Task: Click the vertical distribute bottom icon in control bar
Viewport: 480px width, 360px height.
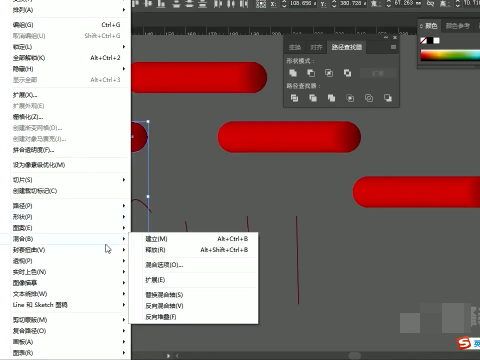Action: pyautogui.click(x=202, y=4)
